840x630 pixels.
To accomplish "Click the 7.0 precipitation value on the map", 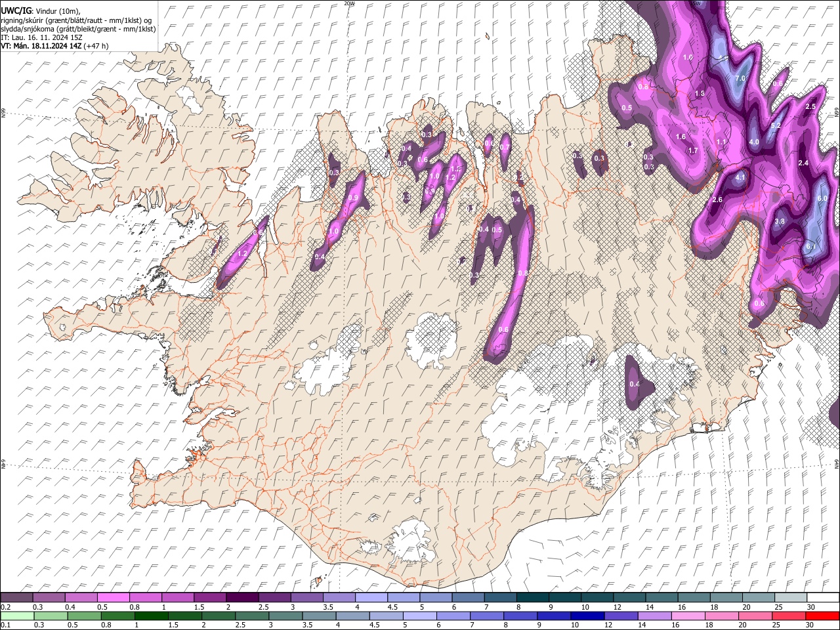I will click(x=740, y=78).
